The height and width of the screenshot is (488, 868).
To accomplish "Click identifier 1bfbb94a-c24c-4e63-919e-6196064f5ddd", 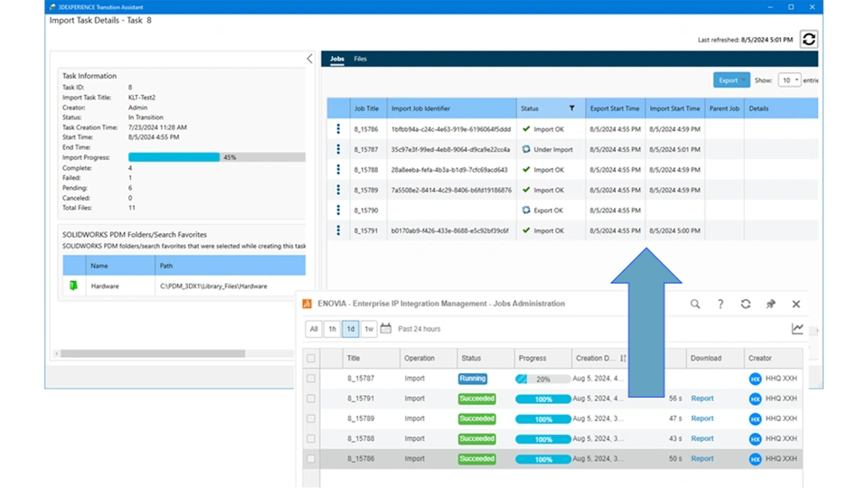I will coord(450,129).
